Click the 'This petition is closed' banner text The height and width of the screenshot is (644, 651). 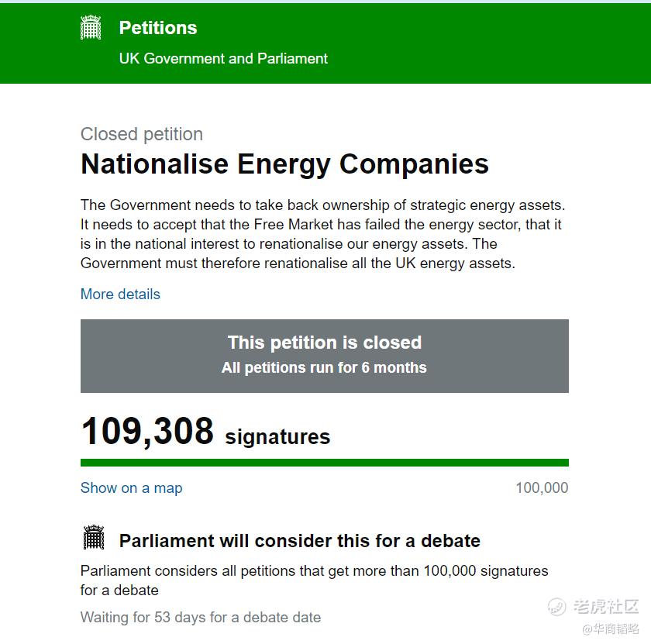pos(324,343)
